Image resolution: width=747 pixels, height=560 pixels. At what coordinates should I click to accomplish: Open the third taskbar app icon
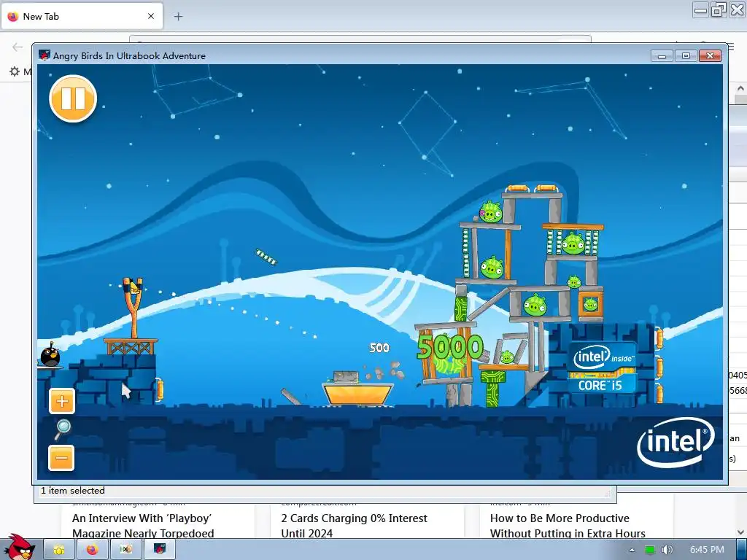click(x=125, y=550)
